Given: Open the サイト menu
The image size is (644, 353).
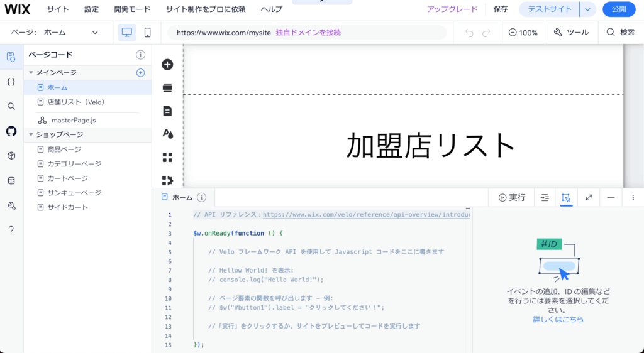Looking at the screenshot, I should (57, 9).
